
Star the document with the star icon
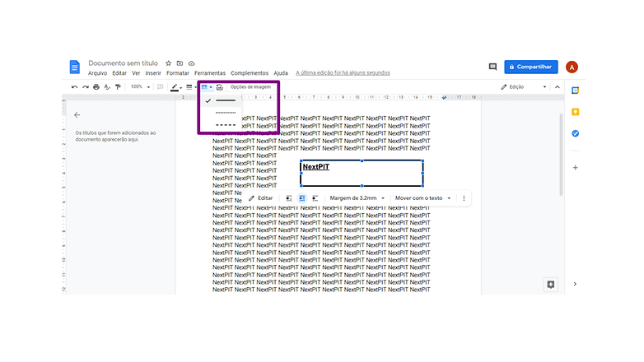pyautogui.click(x=168, y=63)
